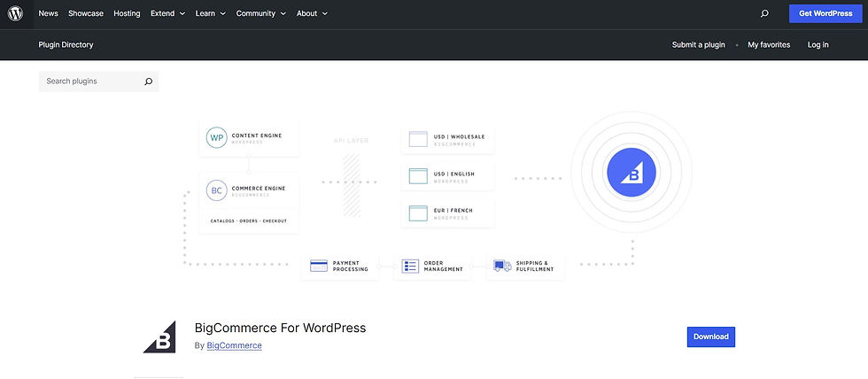Click the WordPress logo icon

[x=16, y=14]
